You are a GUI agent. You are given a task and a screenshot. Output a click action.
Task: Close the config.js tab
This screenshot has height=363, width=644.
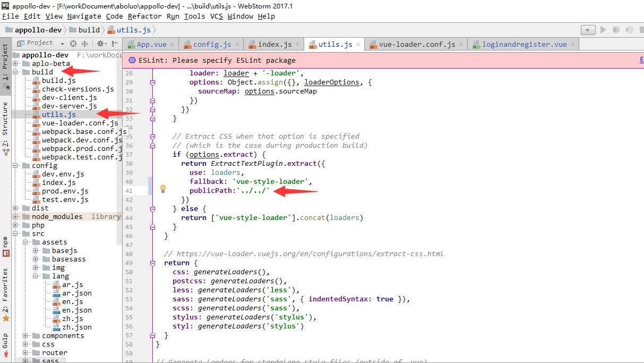(237, 45)
